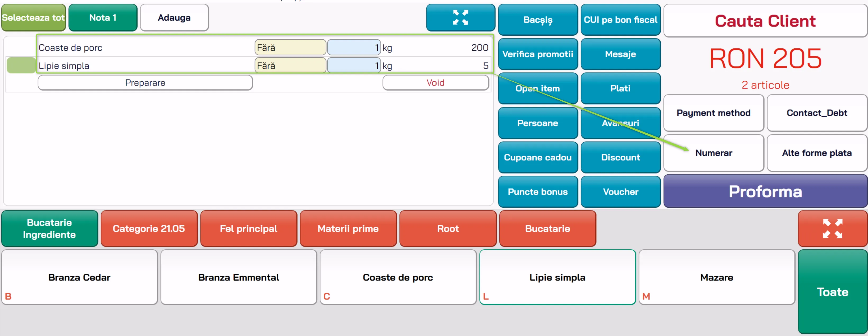The height and width of the screenshot is (336, 868).
Task: Click Puncte bonus button
Action: point(538,192)
